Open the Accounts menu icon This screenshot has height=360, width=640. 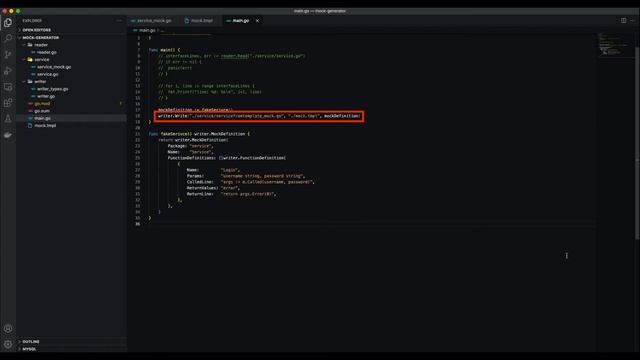coord(8,329)
